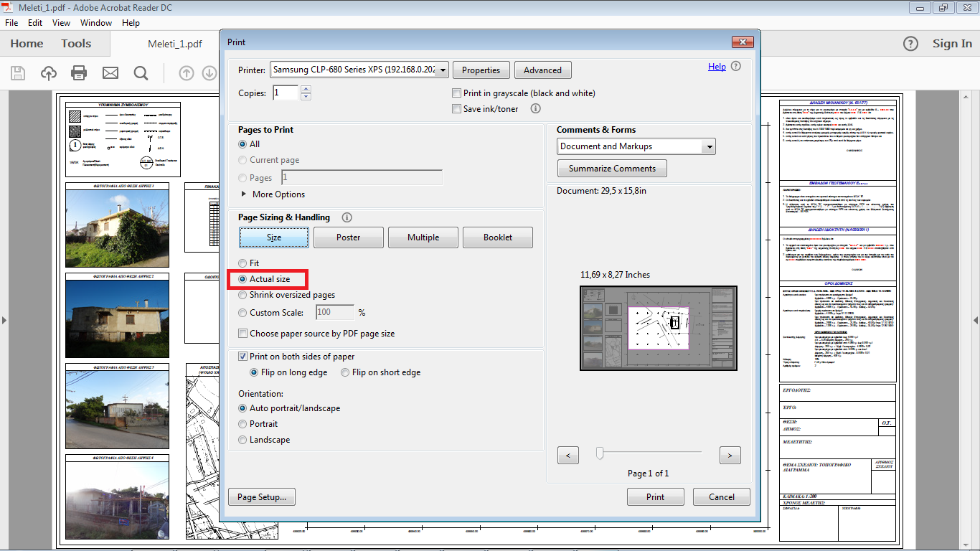This screenshot has height=551, width=980.
Task: Open the Edit menu
Action: (x=35, y=23)
